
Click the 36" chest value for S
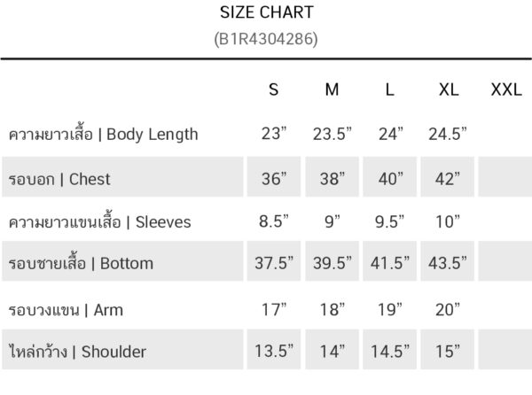274,179
